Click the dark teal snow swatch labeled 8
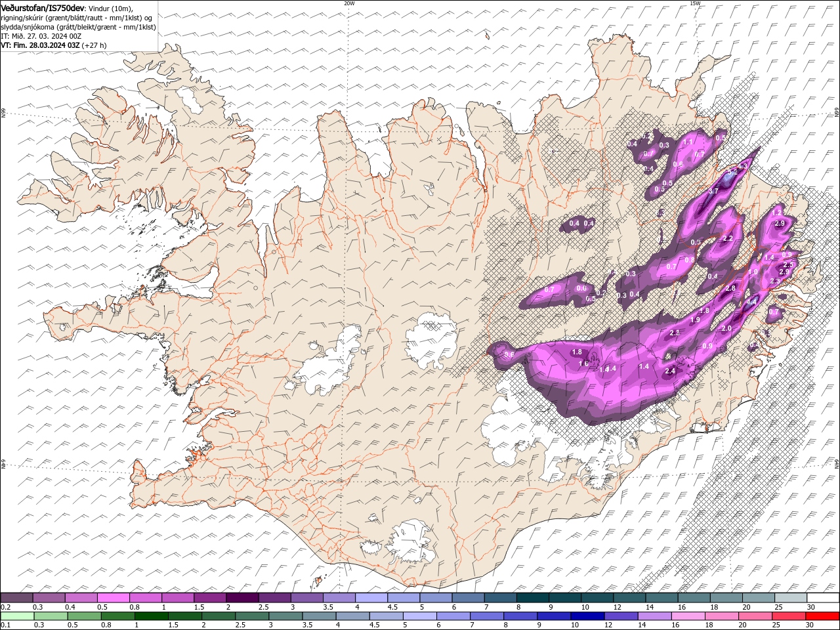Image resolution: width=840 pixels, height=630 pixels. click(532, 598)
